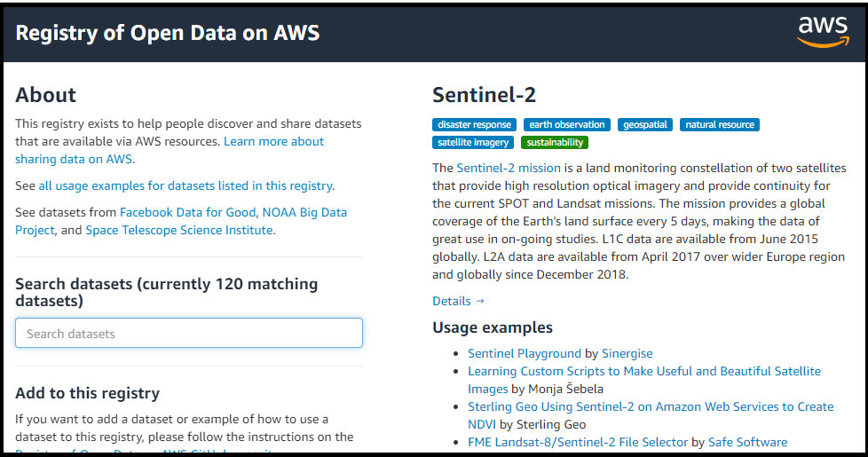Click the Safe Software author link
The width and height of the screenshot is (868, 457).
[747, 442]
